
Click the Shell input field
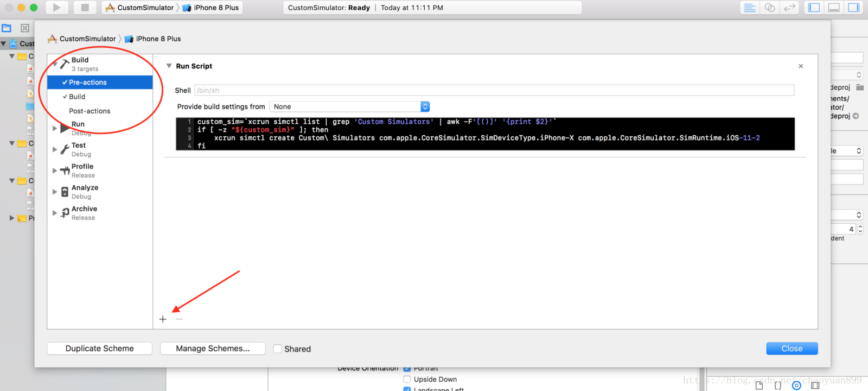494,90
